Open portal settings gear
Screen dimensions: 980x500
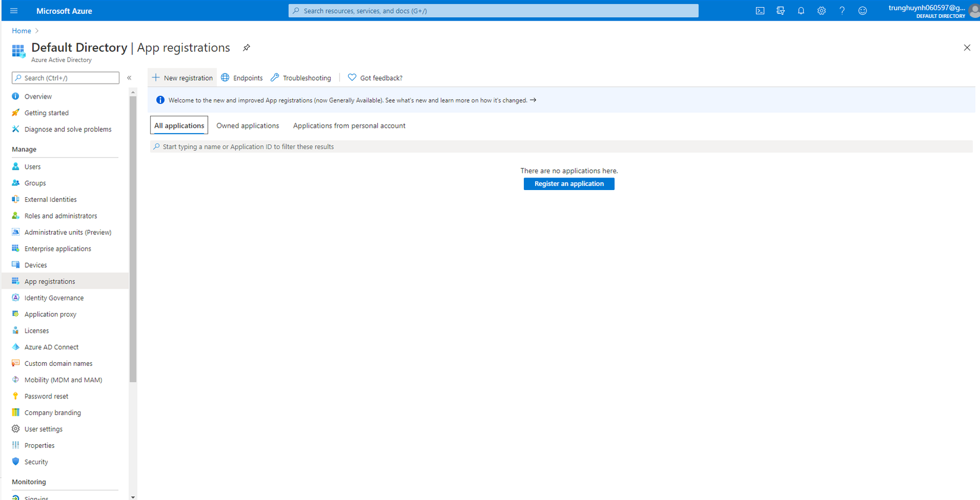pos(821,11)
